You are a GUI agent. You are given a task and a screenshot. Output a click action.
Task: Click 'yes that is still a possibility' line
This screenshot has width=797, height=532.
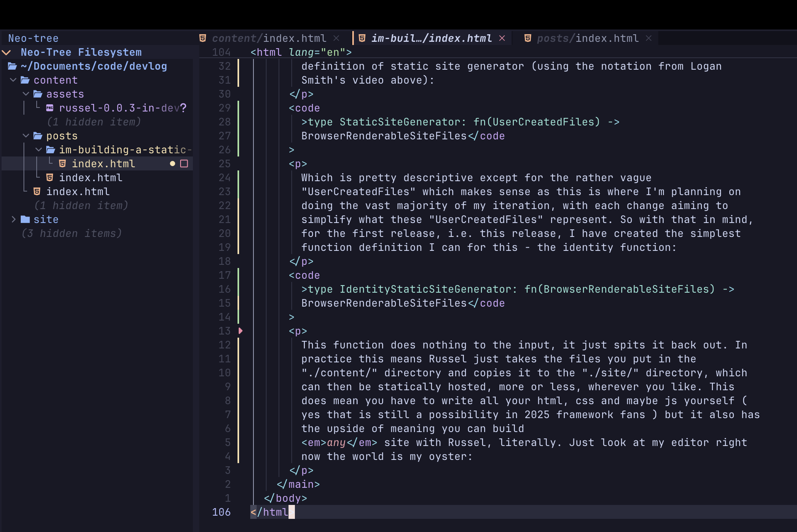pos(530,415)
